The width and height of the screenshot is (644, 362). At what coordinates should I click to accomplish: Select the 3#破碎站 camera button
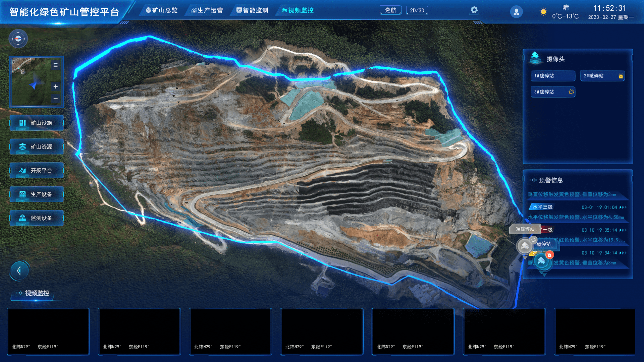[553, 92]
